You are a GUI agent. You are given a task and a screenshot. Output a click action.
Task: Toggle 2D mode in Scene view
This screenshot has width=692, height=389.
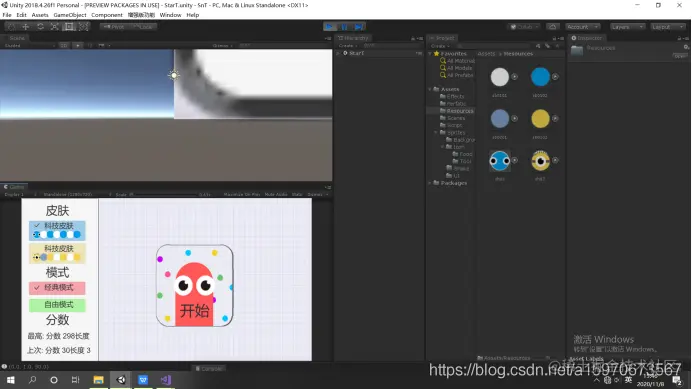coord(64,45)
